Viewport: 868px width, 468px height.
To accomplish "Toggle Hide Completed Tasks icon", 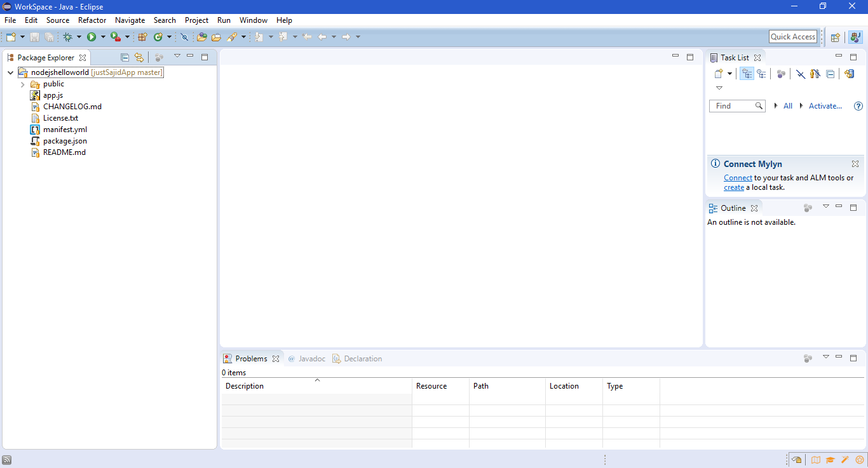I will pos(800,74).
